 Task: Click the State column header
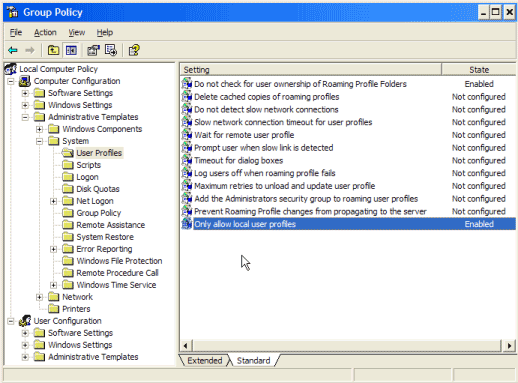pos(479,70)
